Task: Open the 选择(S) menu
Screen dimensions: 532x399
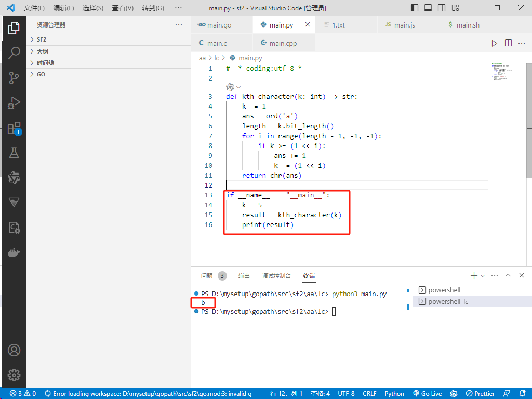Action: click(92, 8)
